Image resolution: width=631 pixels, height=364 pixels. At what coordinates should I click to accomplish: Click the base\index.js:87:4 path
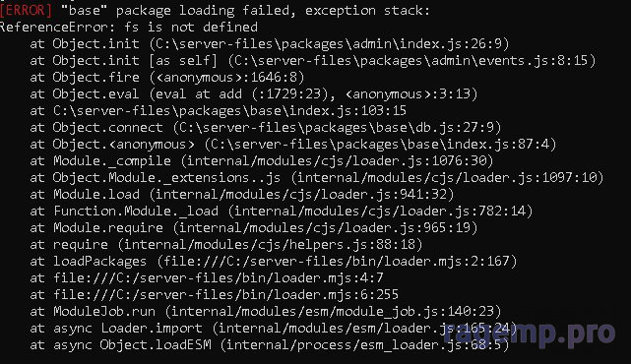380,145
